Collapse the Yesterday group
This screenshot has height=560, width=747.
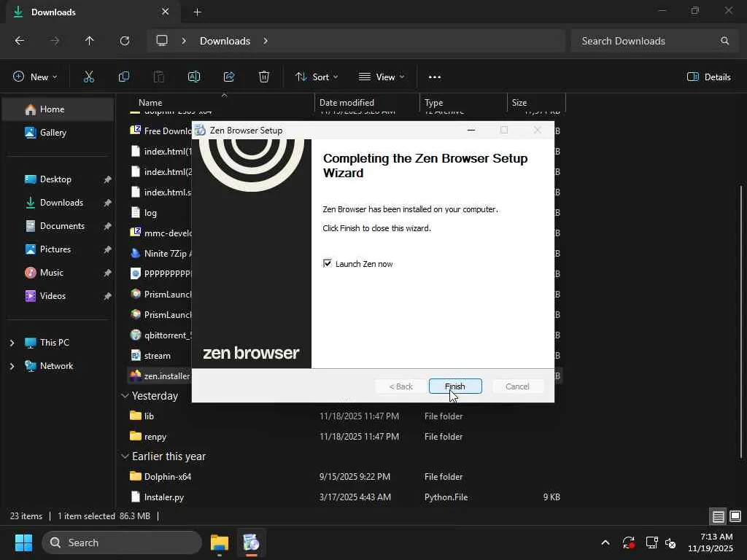125,396
